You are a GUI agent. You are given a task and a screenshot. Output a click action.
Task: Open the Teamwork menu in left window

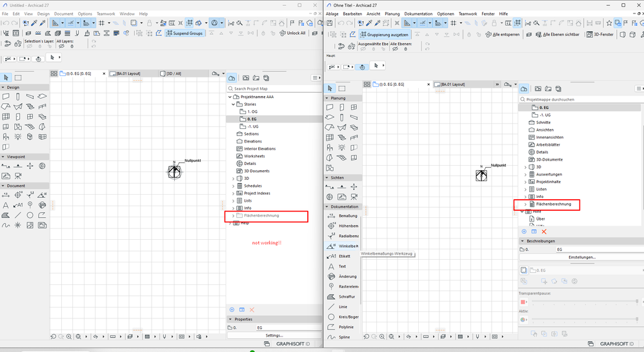click(x=106, y=14)
